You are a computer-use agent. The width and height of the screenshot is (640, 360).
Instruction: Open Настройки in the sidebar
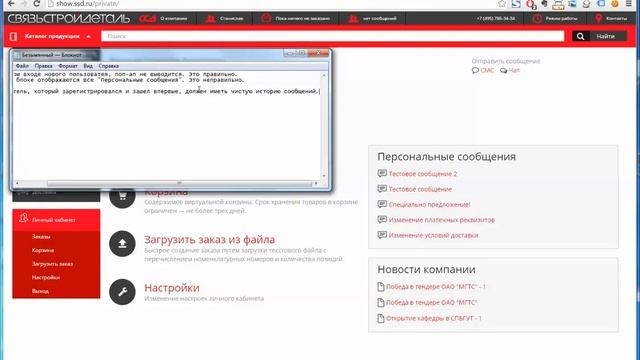tap(46, 278)
